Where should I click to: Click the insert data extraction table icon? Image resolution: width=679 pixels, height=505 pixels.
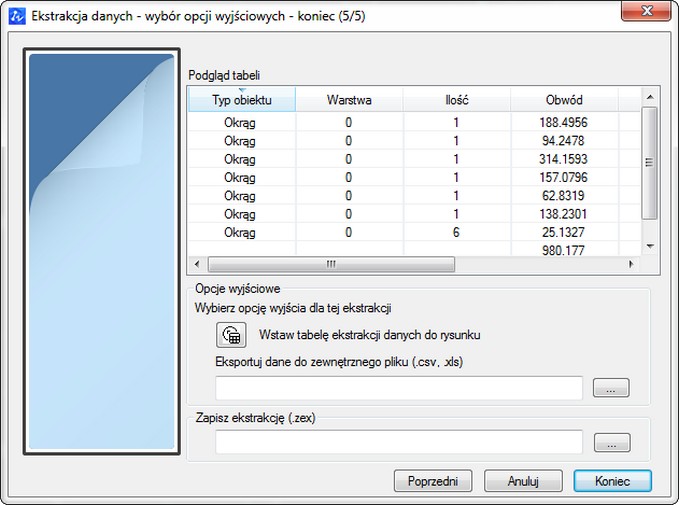231,335
